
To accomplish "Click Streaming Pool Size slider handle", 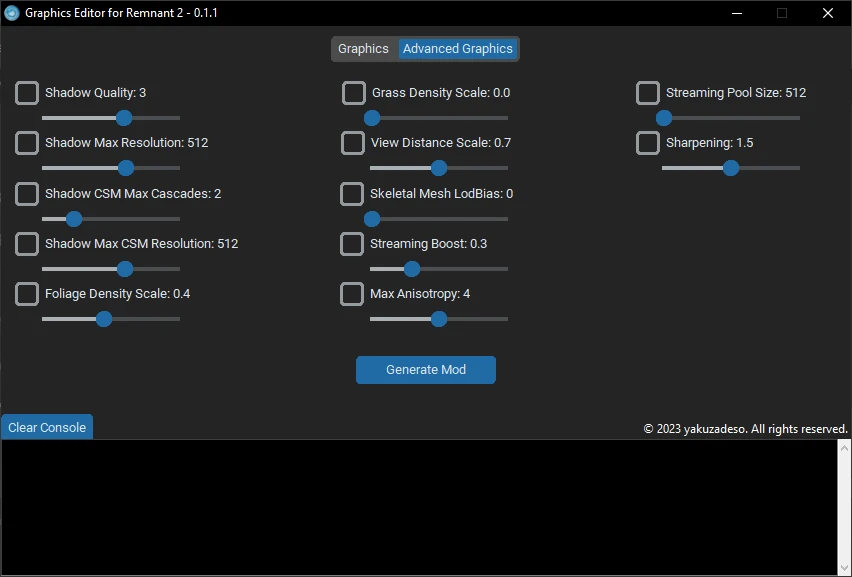I will (664, 118).
